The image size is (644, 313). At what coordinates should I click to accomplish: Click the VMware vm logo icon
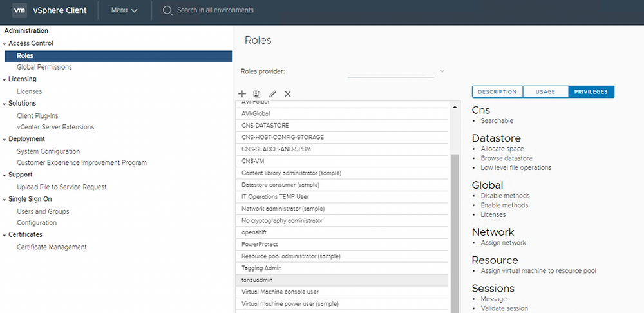tap(19, 10)
